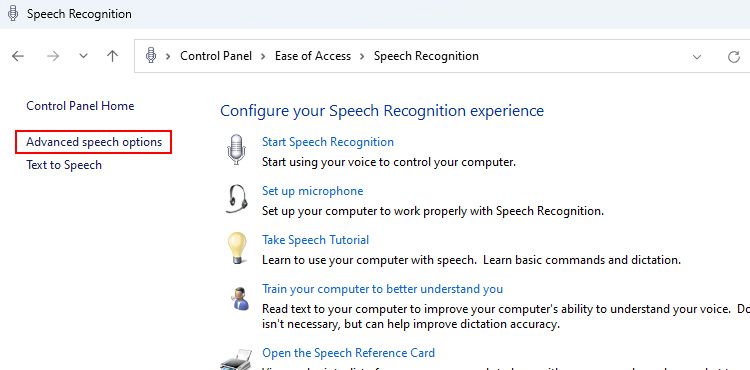Image resolution: width=750 pixels, height=370 pixels.
Task: Click the microphone icon in the address bar
Action: tap(151, 56)
